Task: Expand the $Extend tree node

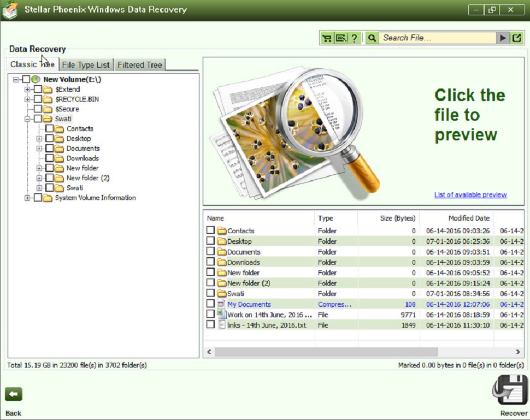Action: 27,90
